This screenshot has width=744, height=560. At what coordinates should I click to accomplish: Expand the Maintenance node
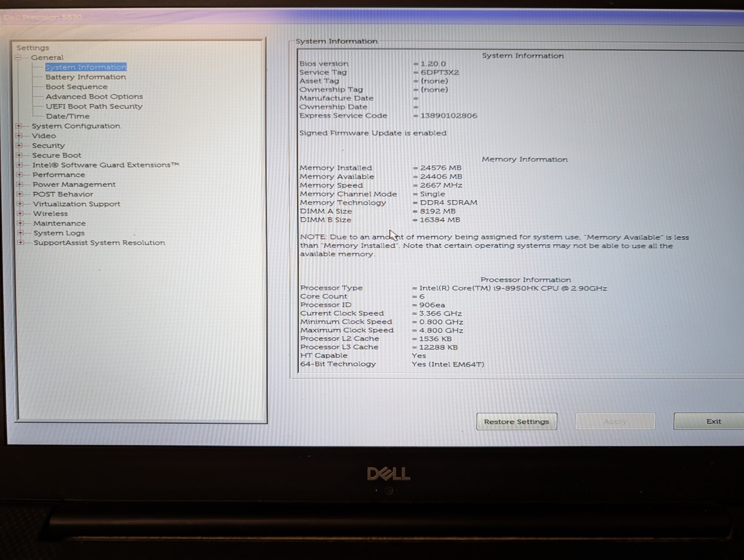[20, 223]
